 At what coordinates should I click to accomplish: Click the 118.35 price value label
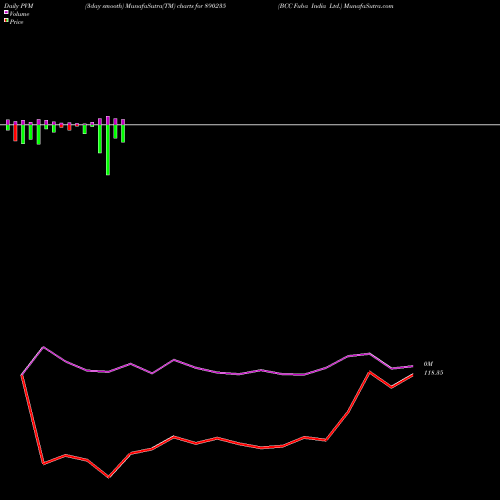click(433, 373)
